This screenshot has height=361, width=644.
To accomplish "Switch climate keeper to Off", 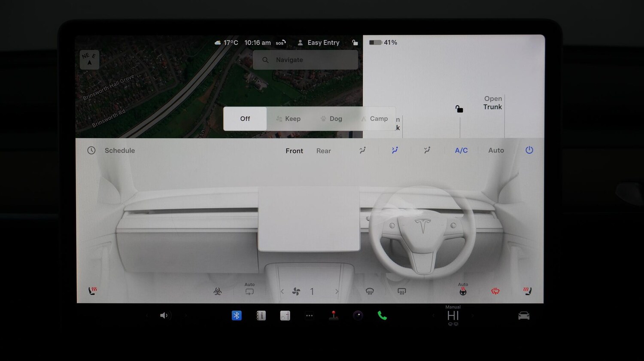I will [x=245, y=118].
